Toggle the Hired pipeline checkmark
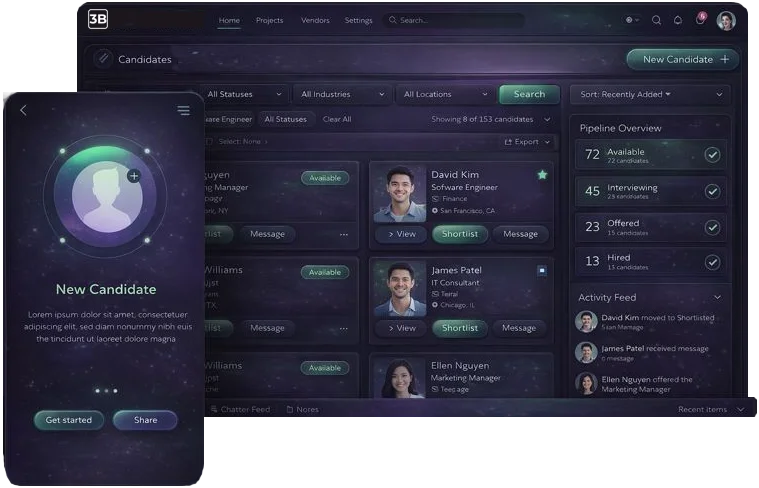 pos(712,262)
